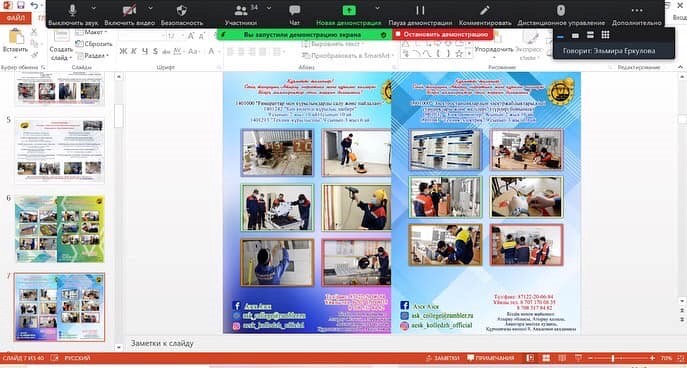Open the Участники participants list
687x368 pixels.
[241, 14]
